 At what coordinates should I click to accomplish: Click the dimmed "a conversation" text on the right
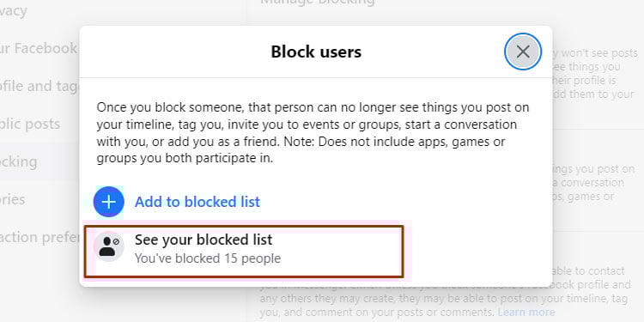click(x=588, y=182)
